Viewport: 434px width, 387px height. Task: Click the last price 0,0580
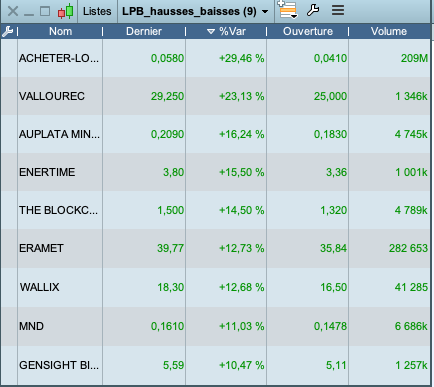[167, 58]
